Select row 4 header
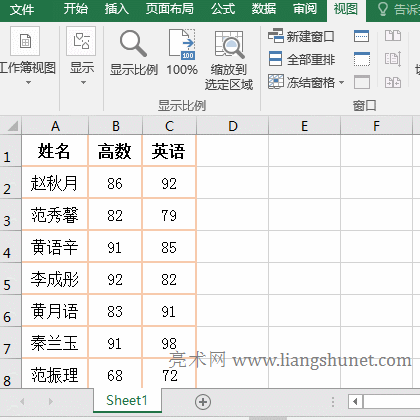Image resolution: width=420 pixels, height=420 pixels. click(x=11, y=247)
